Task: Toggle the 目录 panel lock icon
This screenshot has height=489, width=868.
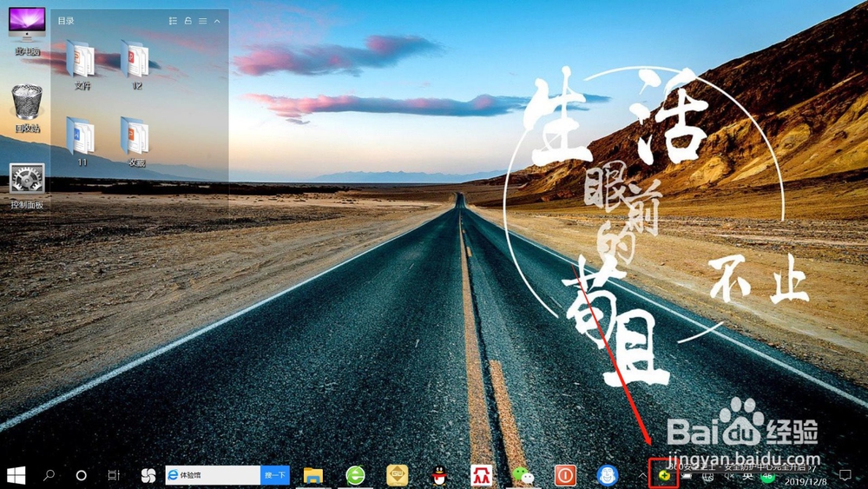Action: click(187, 21)
